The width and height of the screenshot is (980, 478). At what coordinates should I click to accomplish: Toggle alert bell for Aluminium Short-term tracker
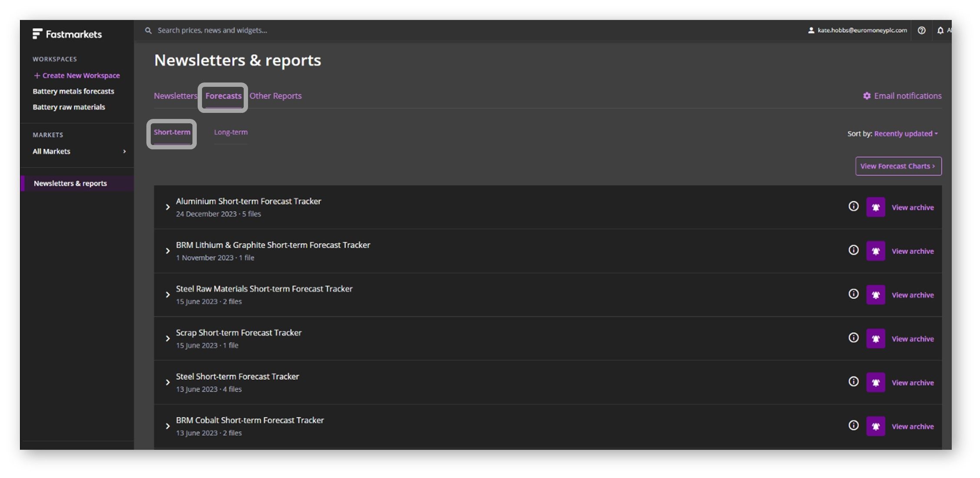tap(876, 207)
